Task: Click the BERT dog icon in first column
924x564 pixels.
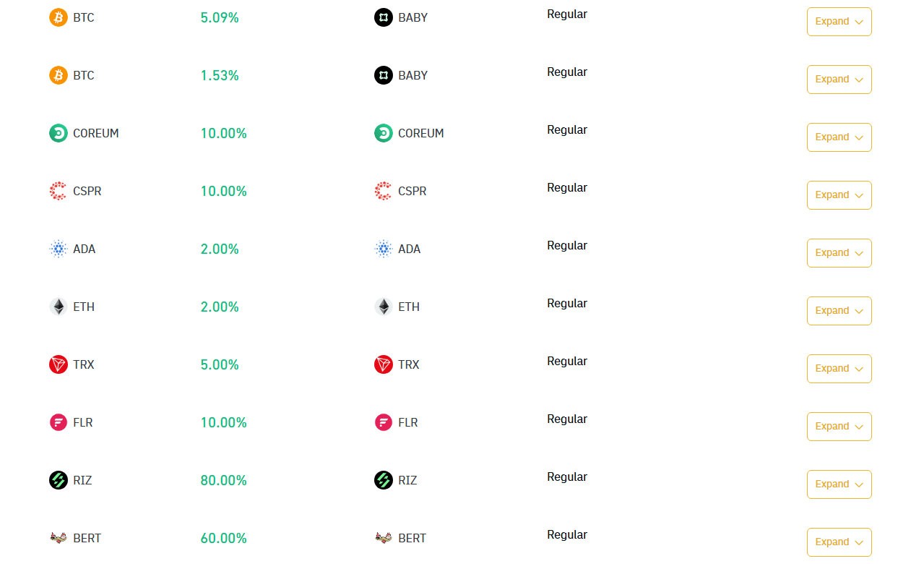Action: pyautogui.click(x=59, y=538)
